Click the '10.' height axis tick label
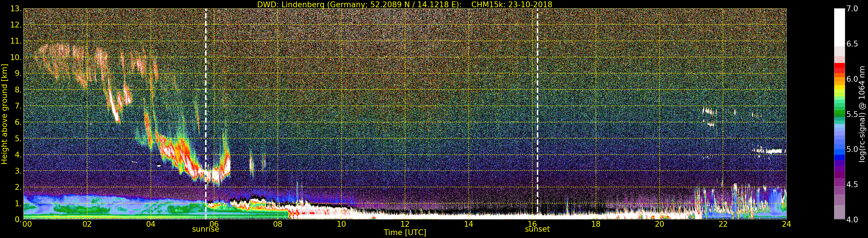Screen dimensions: 868x238 (16, 57)
